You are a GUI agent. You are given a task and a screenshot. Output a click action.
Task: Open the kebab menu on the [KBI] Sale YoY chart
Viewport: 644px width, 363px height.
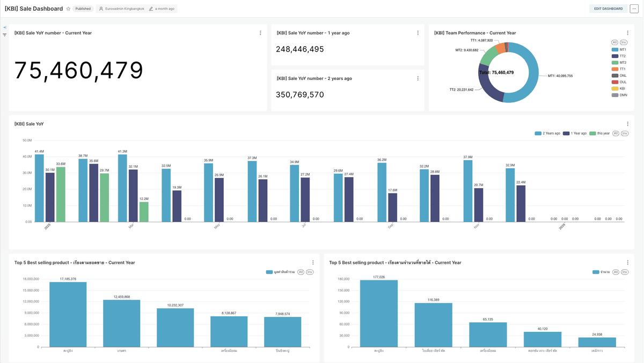(x=627, y=123)
